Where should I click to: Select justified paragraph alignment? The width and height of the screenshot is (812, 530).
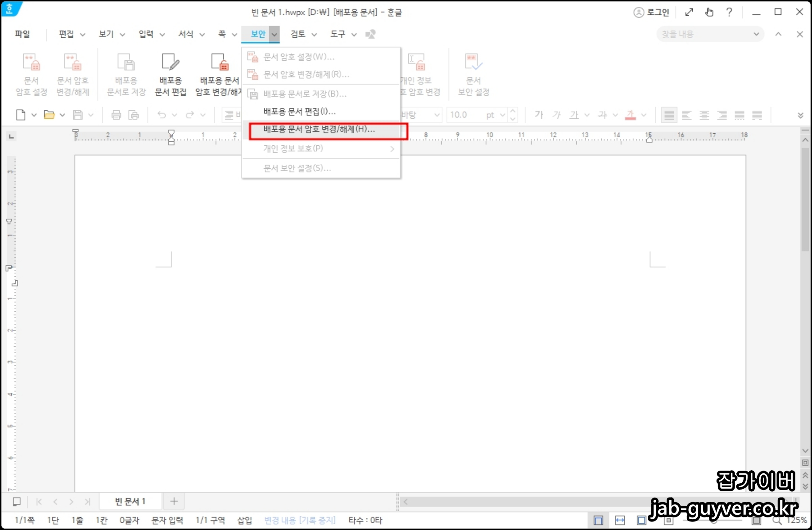669,115
